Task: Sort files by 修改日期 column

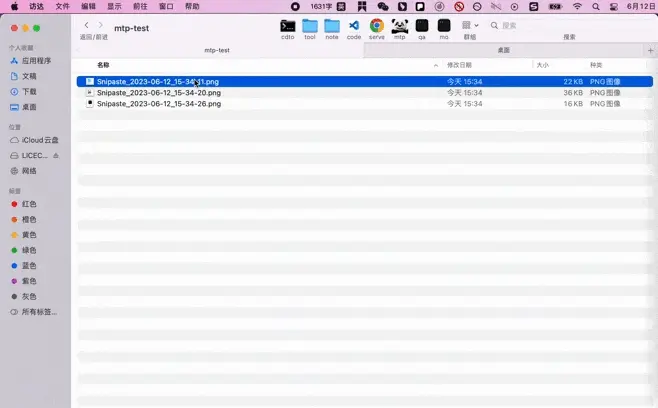Action: pyautogui.click(x=459, y=65)
